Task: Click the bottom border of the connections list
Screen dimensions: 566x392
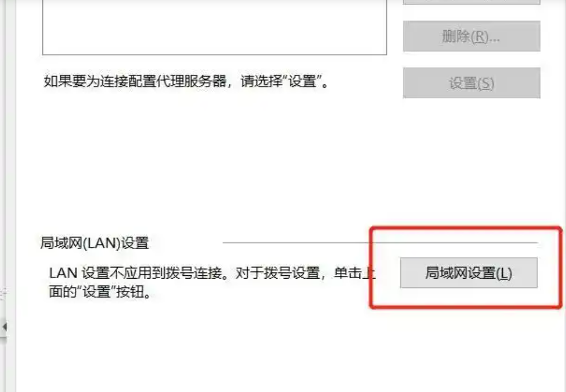Action: (215, 55)
